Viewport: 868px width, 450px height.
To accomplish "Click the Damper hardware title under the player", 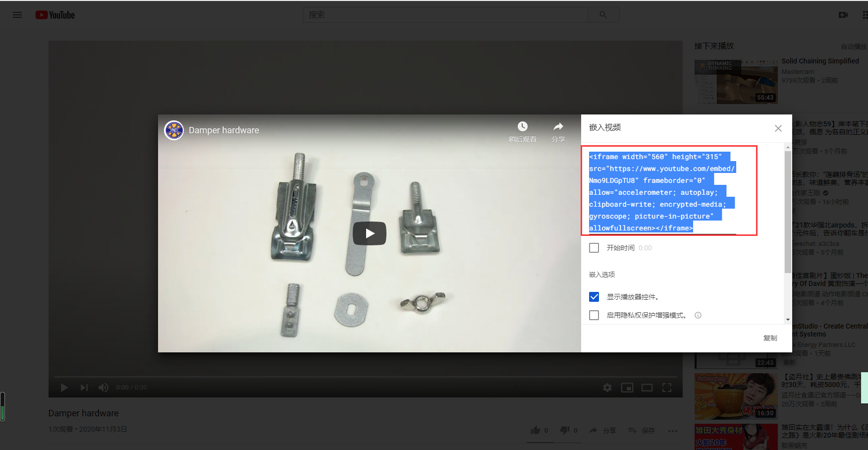I will (83, 413).
